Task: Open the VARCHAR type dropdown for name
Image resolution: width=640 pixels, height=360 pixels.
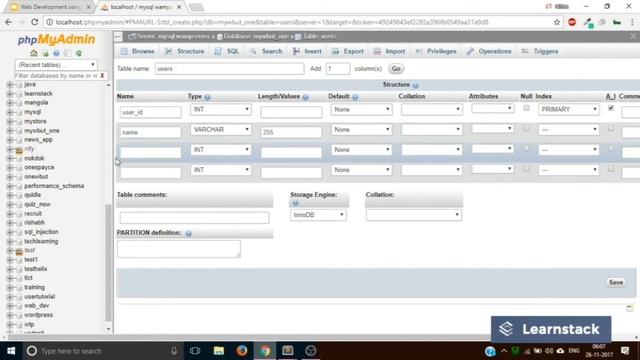Action: [x=221, y=129]
